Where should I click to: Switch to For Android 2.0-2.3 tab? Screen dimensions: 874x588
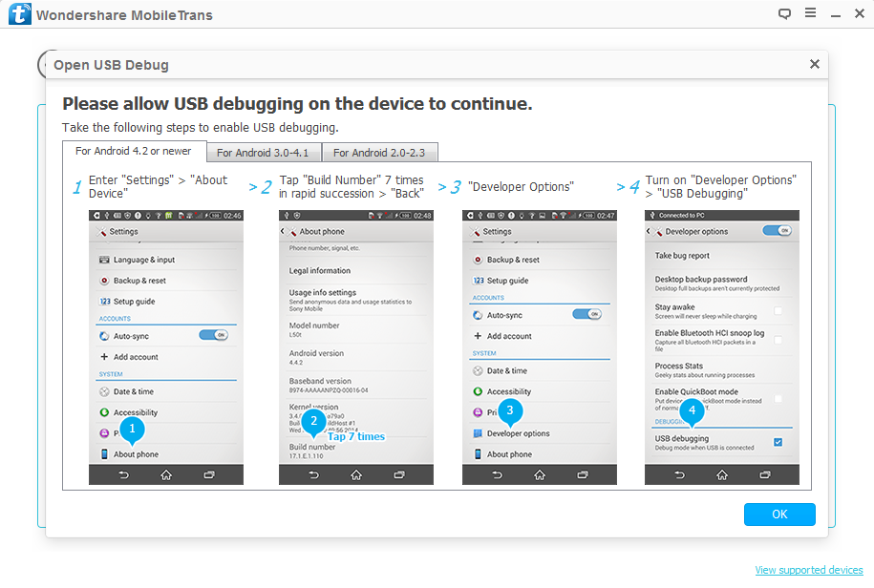(x=379, y=153)
